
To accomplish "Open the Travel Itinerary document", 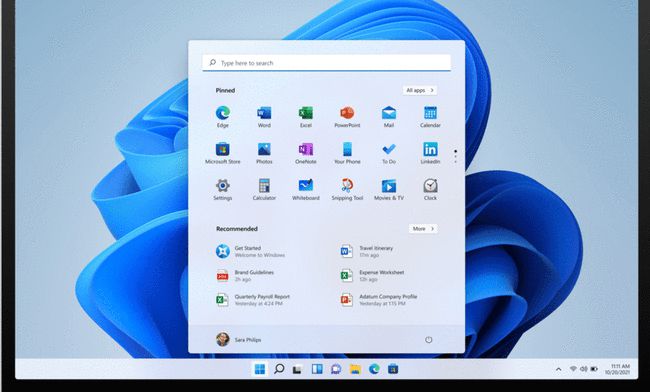I will click(366, 252).
